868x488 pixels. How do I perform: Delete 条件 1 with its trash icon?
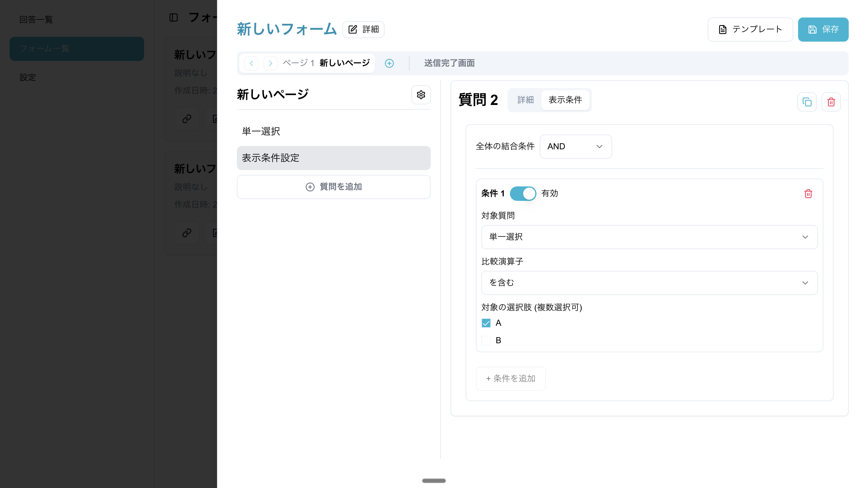click(808, 194)
